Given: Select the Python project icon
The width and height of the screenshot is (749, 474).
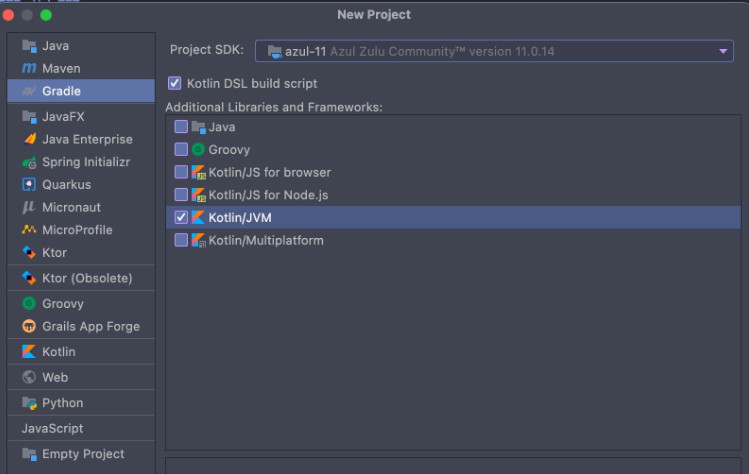Looking at the screenshot, I should 29,403.
